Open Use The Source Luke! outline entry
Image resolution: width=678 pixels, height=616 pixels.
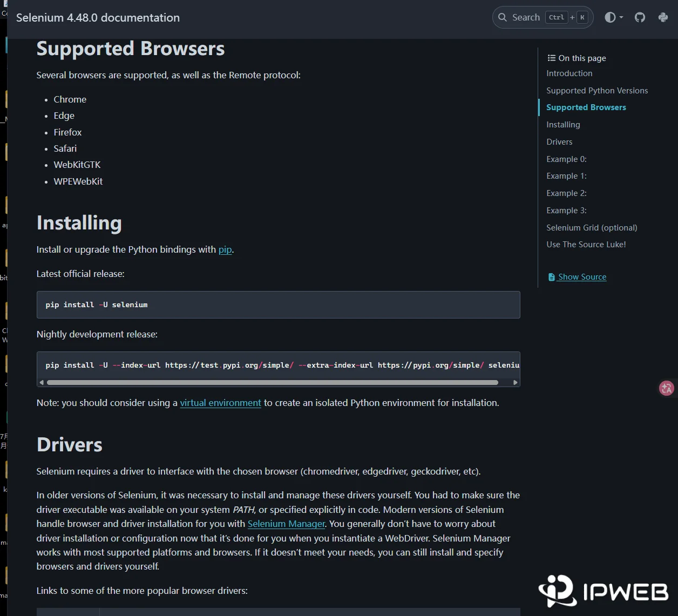point(586,245)
